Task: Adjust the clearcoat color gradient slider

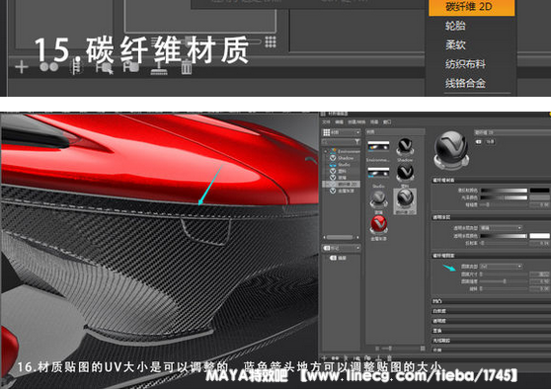Action: [x=504, y=236]
